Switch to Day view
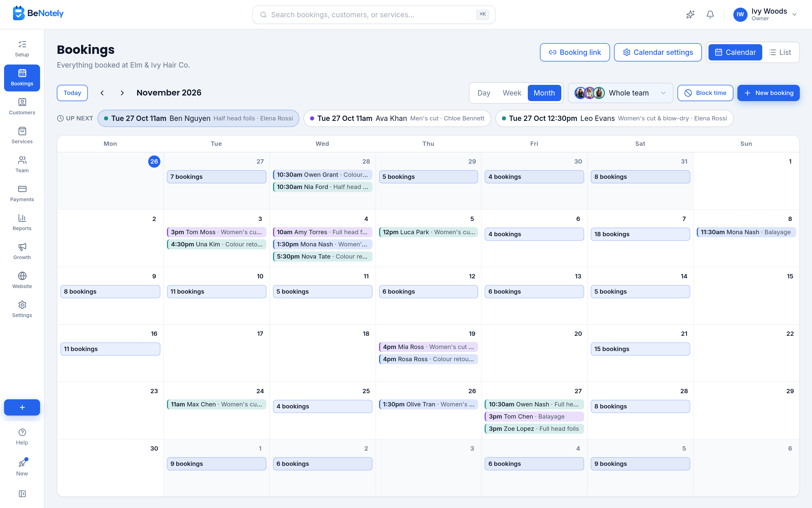The image size is (812, 508). 483,93
